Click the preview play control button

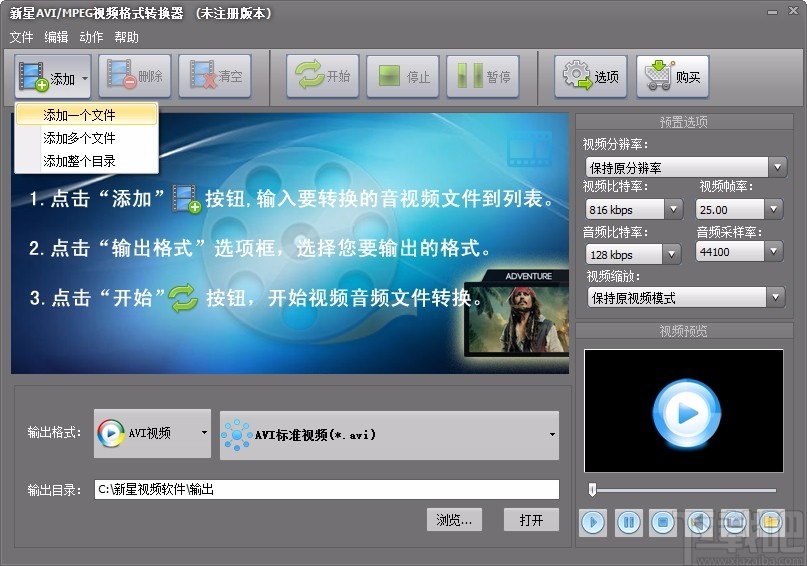click(x=593, y=523)
